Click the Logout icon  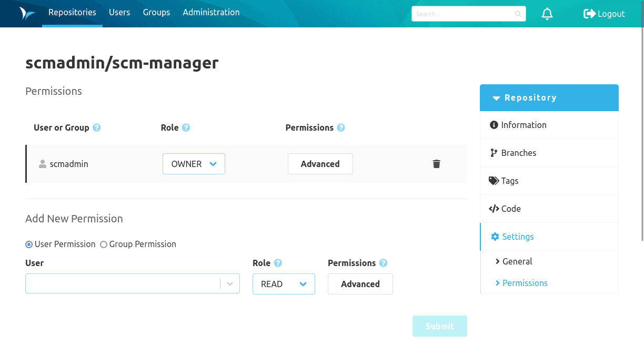coord(588,14)
